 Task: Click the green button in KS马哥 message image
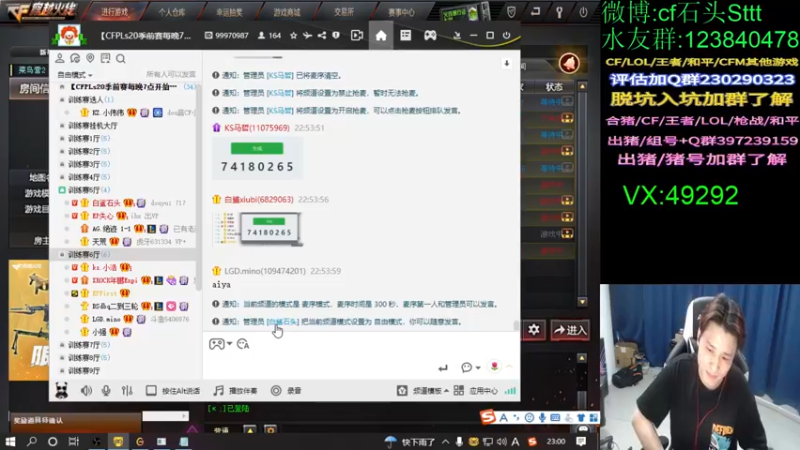pos(257,148)
